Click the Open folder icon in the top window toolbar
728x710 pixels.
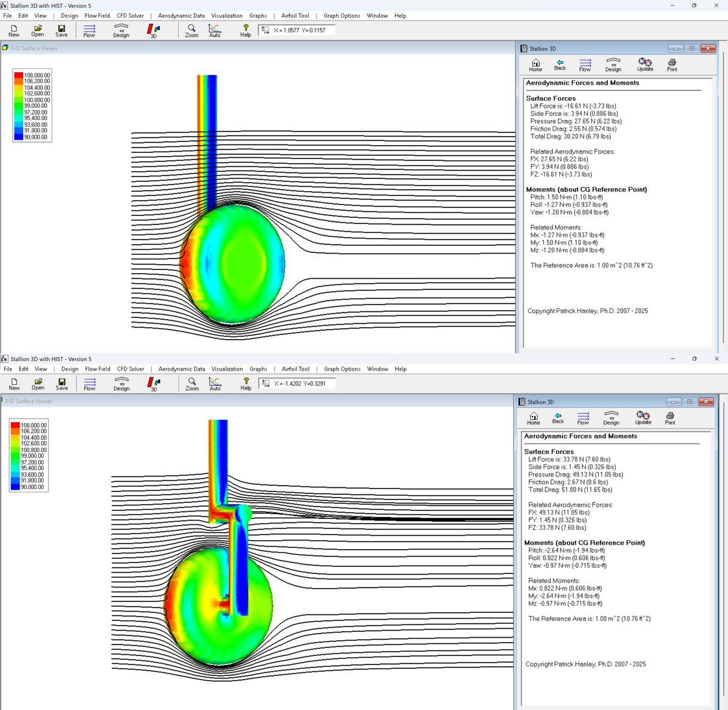(x=38, y=30)
